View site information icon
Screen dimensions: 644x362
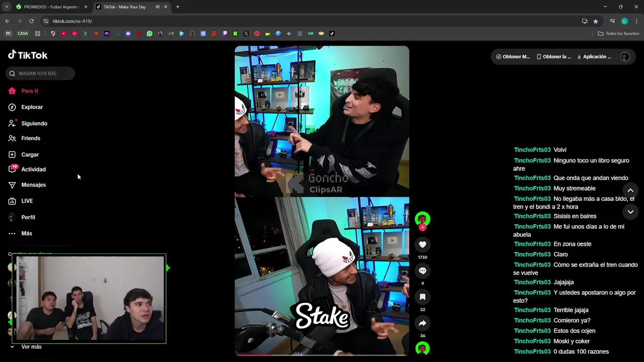click(46, 21)
